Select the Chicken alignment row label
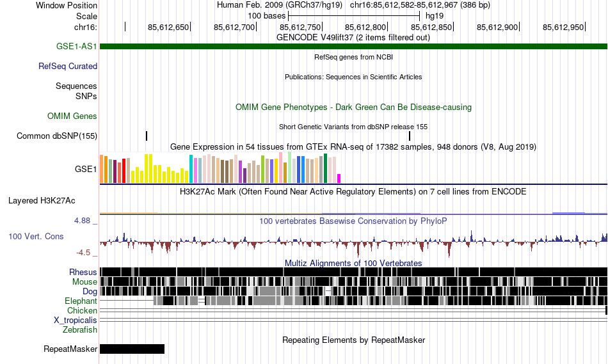Screen dimensions: 608x364 point(82,310)
